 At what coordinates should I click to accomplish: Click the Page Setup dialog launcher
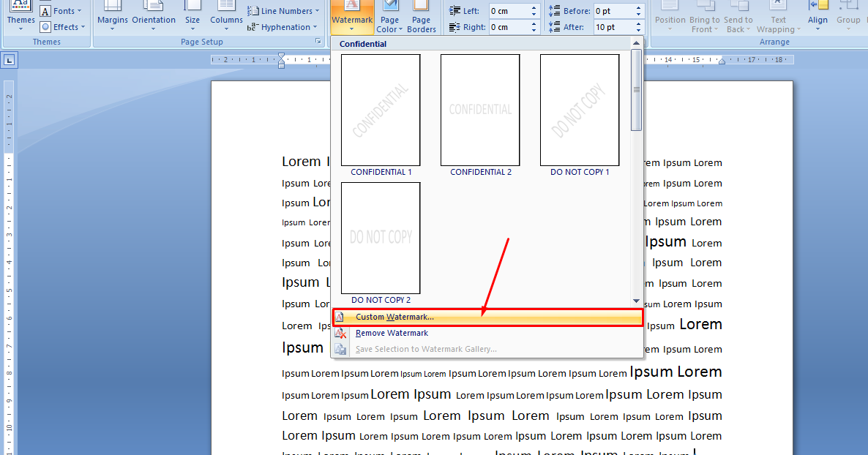pos(318,41)
